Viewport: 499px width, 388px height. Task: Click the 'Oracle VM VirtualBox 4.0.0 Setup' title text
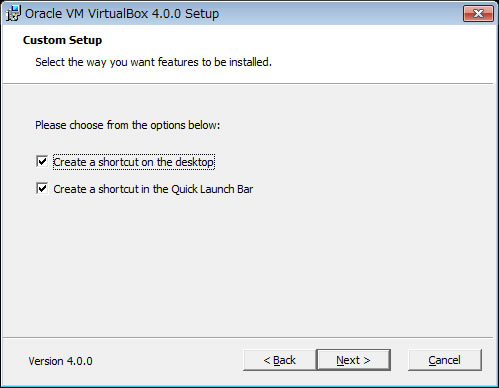tap(122, 14)
